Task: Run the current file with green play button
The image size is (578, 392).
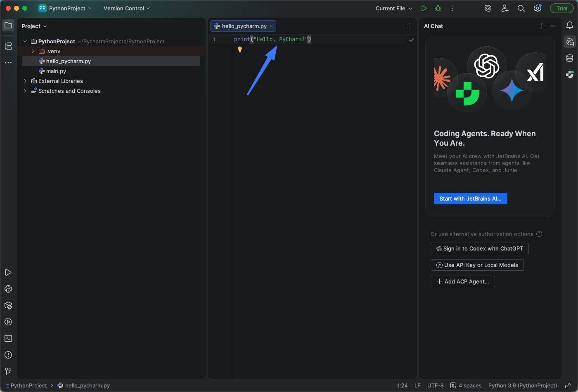Action: (x=424, y=8)
